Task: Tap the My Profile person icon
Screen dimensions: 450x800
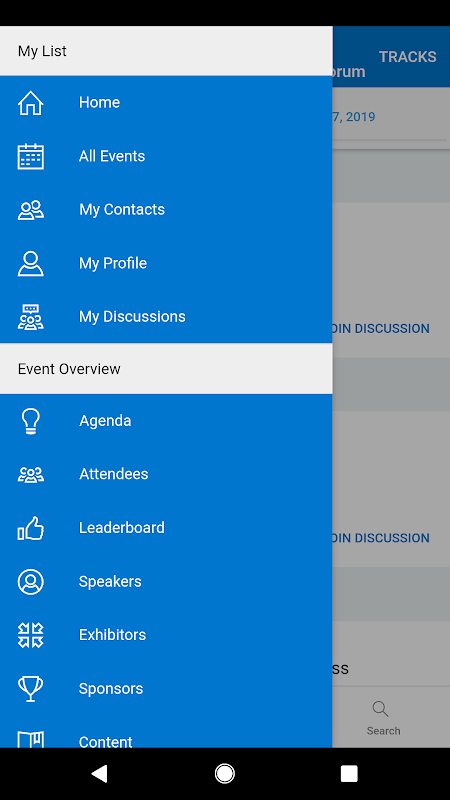Action: pyautogui.click(x=31, y=263)
